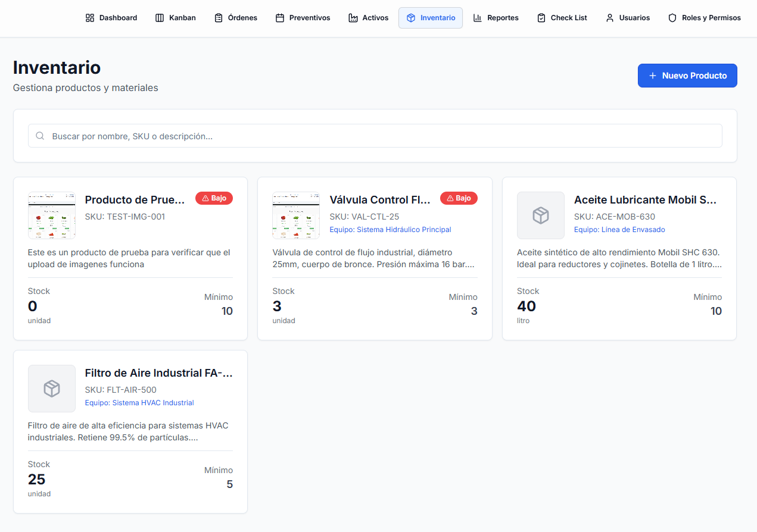757x532 pixels.
Task: Open the Usuarios tab
Action: pos(627,18)
